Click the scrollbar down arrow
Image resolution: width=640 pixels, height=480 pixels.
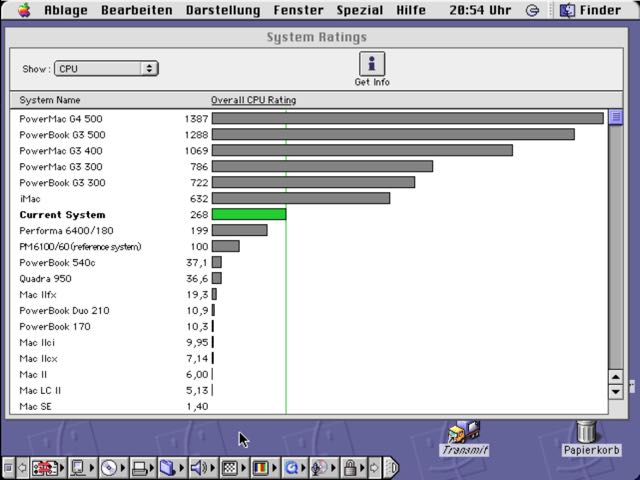pyautogui.click(x=616, y=392)
